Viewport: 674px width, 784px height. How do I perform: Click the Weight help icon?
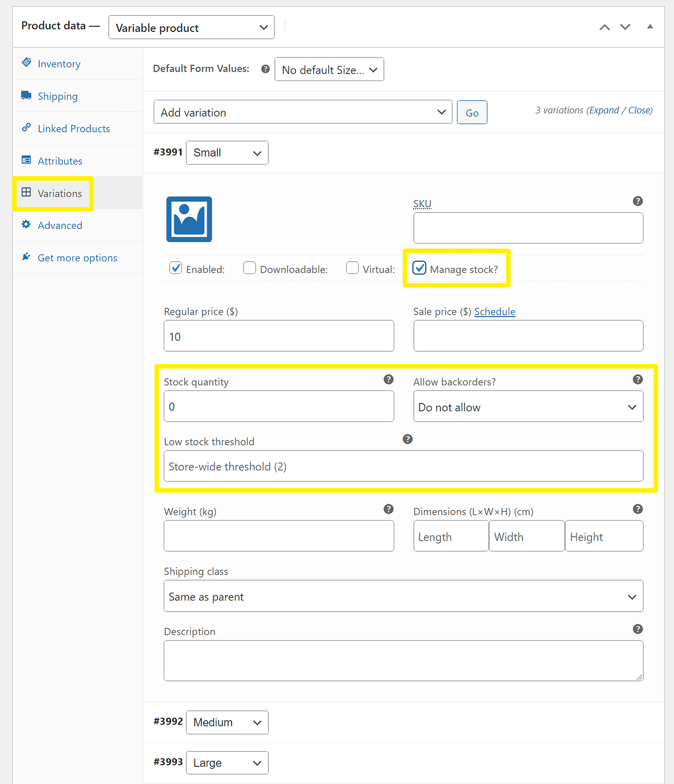coord(389,509)
